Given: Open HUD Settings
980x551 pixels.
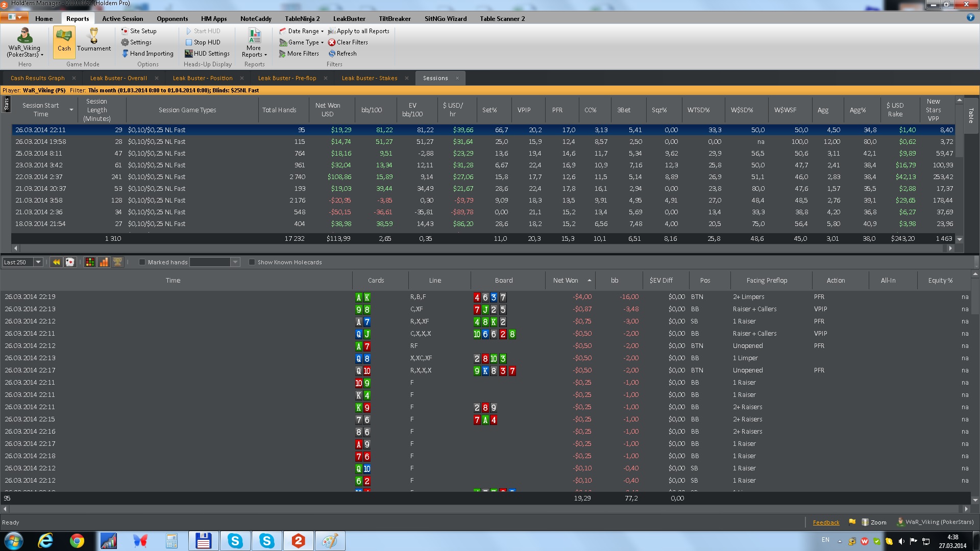Looking at the screenshot, I should [x=207, y=54].
